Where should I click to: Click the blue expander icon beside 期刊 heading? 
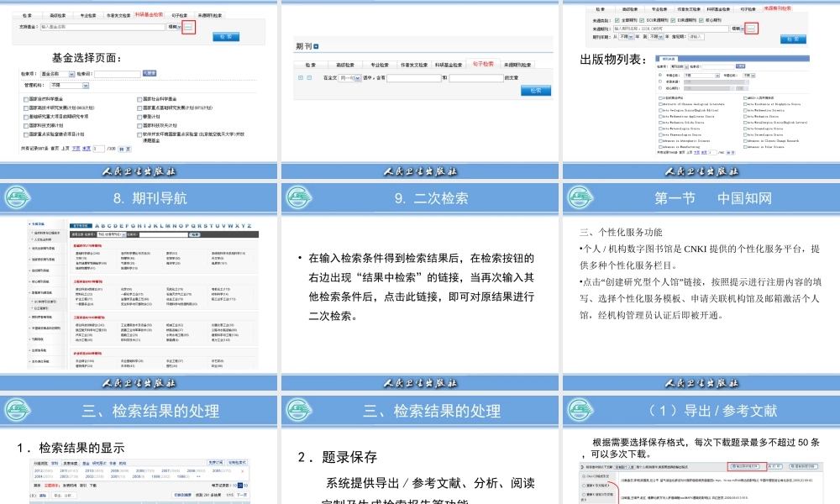click(315, 46)
